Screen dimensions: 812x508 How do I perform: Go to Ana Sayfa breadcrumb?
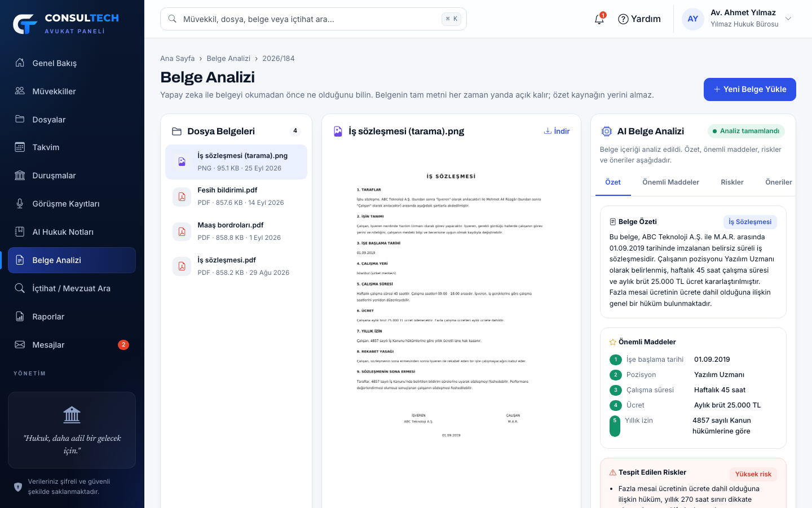[177, 59]
